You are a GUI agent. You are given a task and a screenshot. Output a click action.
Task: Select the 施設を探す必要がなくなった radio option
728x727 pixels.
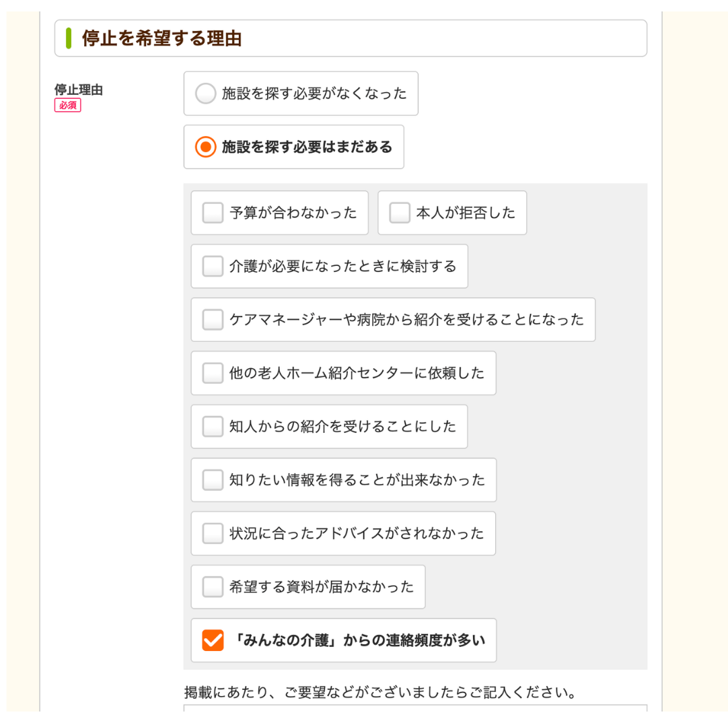pos(205,94)
